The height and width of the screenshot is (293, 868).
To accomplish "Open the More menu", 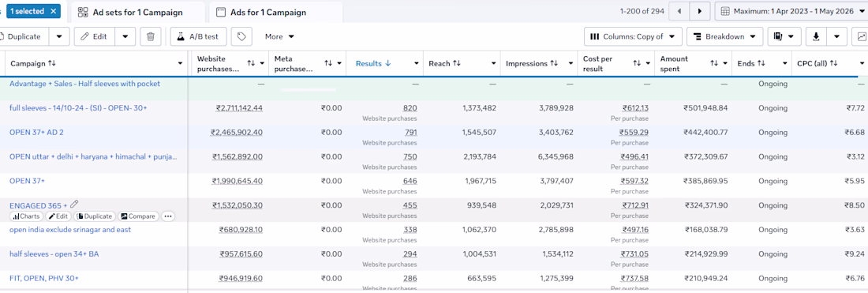I will click(279, 36).
